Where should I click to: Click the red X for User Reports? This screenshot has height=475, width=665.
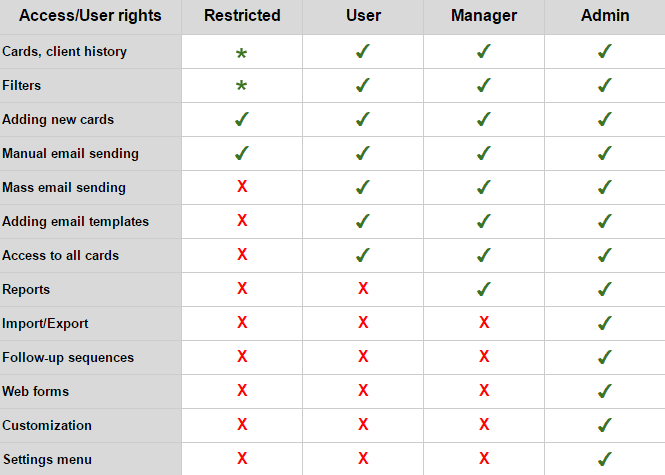click(363, 288)
